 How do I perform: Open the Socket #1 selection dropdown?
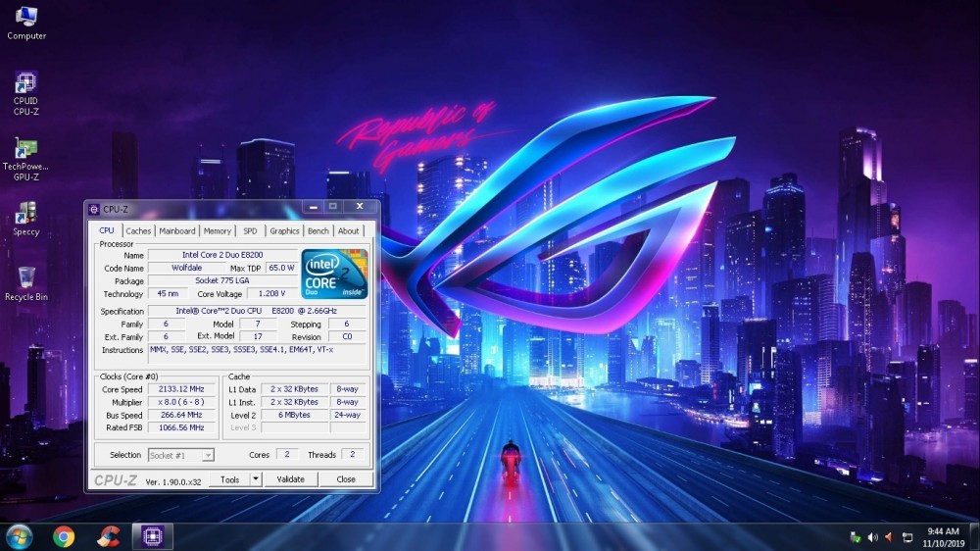[180, 455]
